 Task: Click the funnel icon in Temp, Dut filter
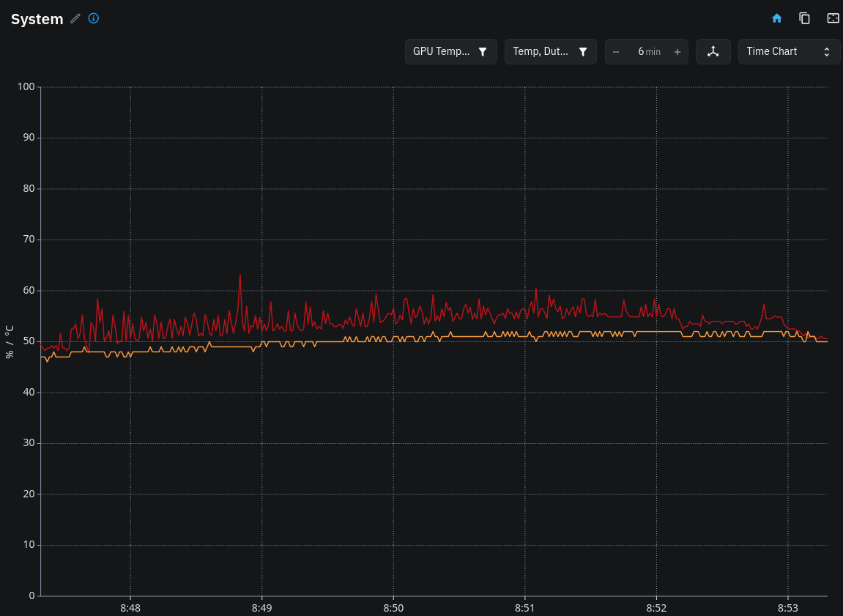click(x=583, y=51)
